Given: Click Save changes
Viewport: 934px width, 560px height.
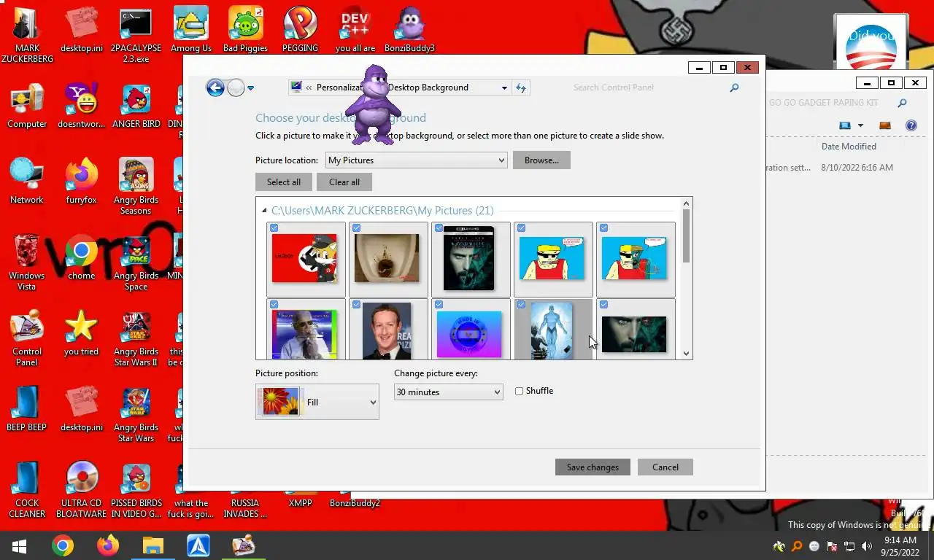Looking at the screenshot, I should tap(593, 467).
